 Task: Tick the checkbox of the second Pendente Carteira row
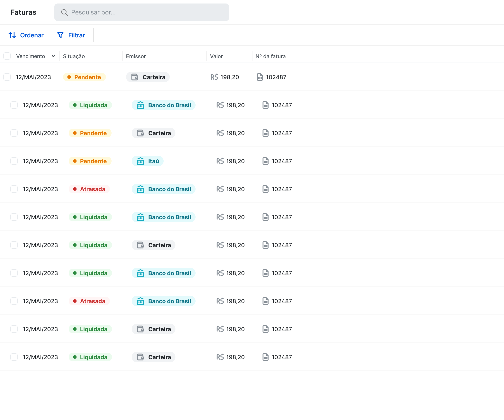tap(14, 133)
